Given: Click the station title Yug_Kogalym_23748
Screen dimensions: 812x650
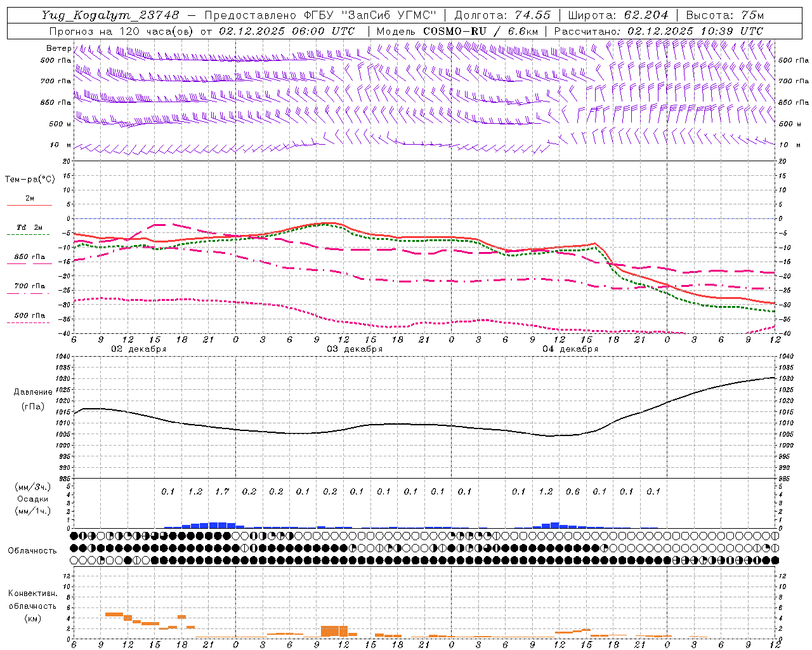Looking at the screenshot, I should [110, 15].
